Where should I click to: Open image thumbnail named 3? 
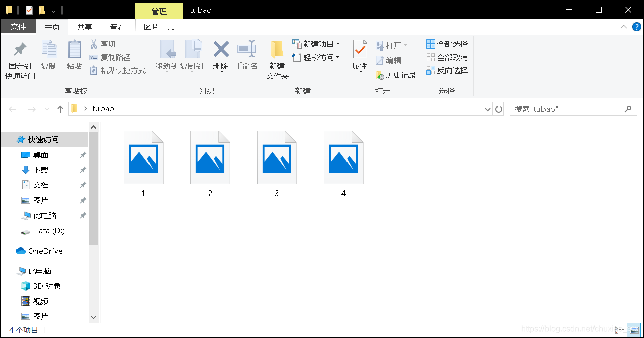click(x=277, y=157)
